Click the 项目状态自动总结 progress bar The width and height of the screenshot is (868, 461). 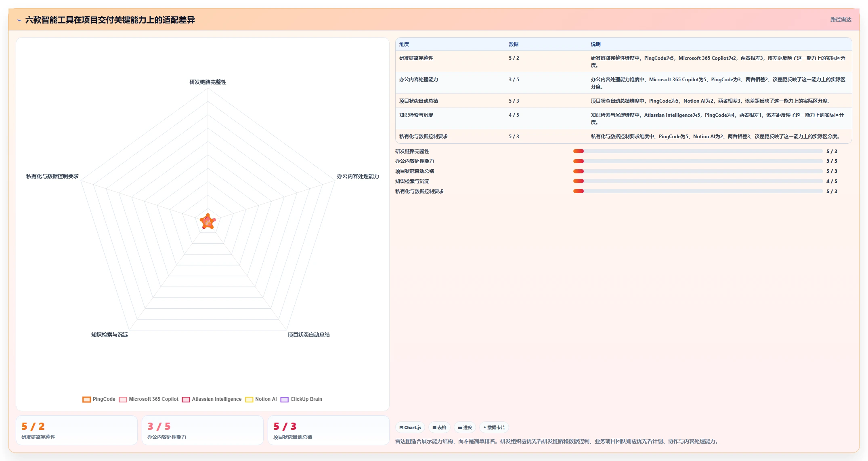point(698,171)
